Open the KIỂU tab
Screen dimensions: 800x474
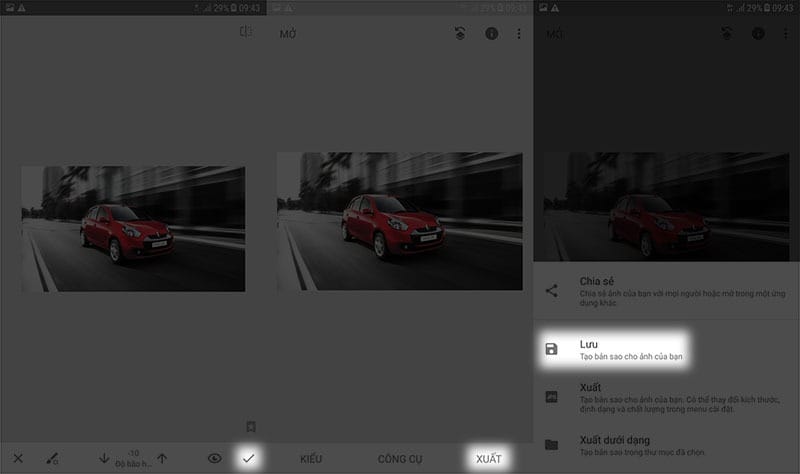311,459
